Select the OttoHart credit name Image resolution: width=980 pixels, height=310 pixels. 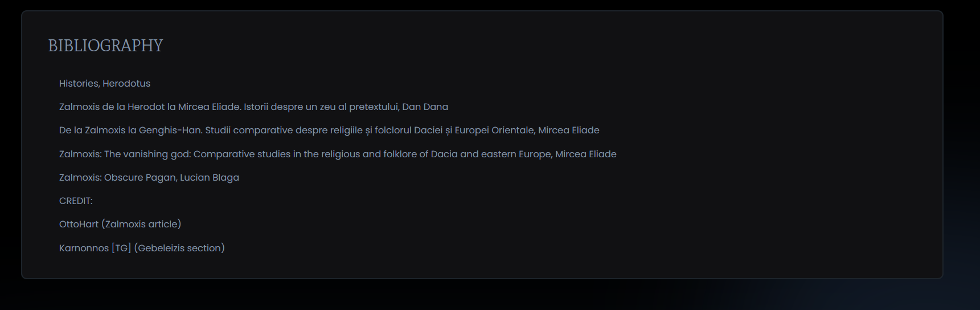79,225
